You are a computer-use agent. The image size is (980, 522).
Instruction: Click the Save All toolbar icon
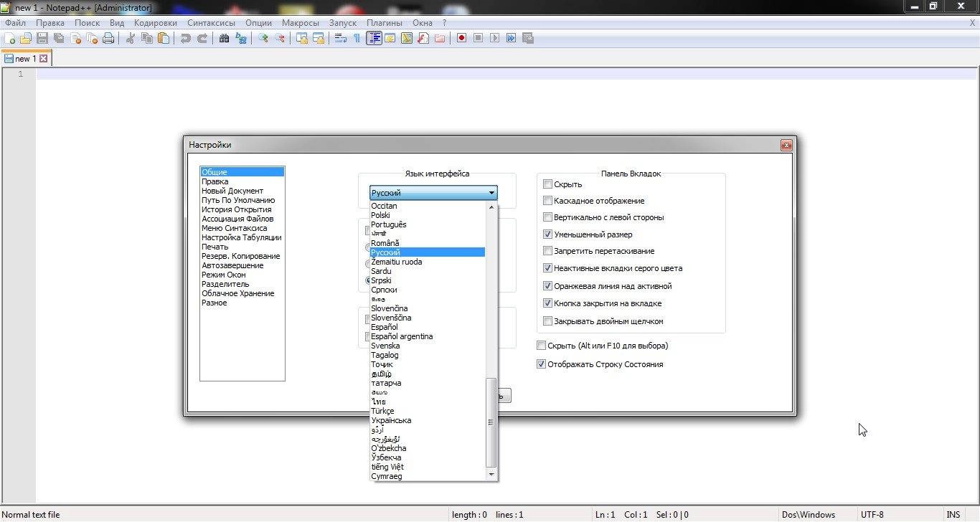(x=59, y=38)
